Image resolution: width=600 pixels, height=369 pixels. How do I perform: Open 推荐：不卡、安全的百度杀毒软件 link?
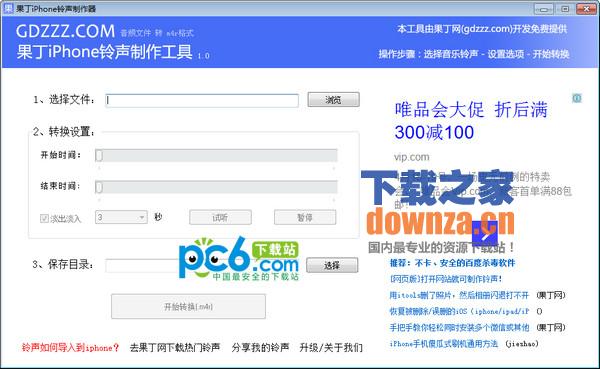452,263
